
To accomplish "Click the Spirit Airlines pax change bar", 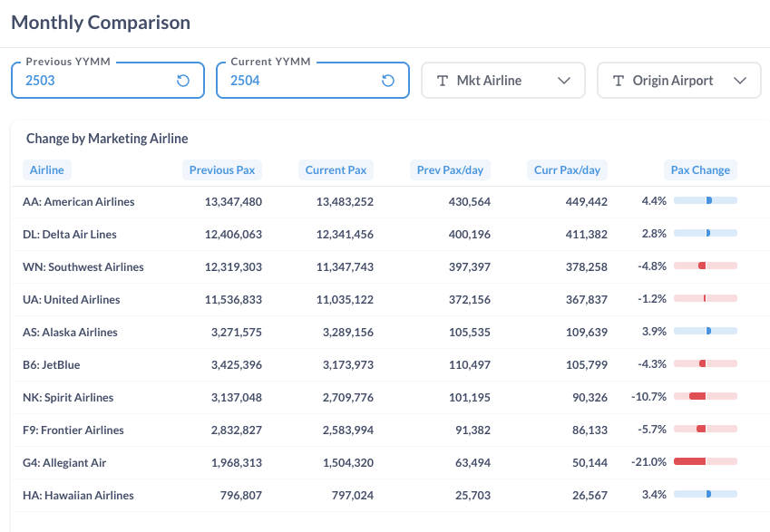I will pyautogui.click(x=706, y=396).
